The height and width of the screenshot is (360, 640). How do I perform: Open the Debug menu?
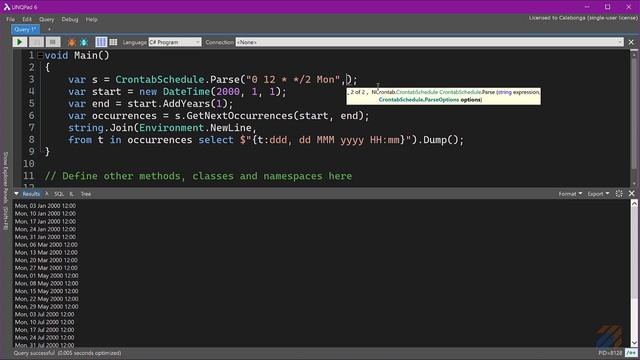pyautogui.click(x=70, y=19)
